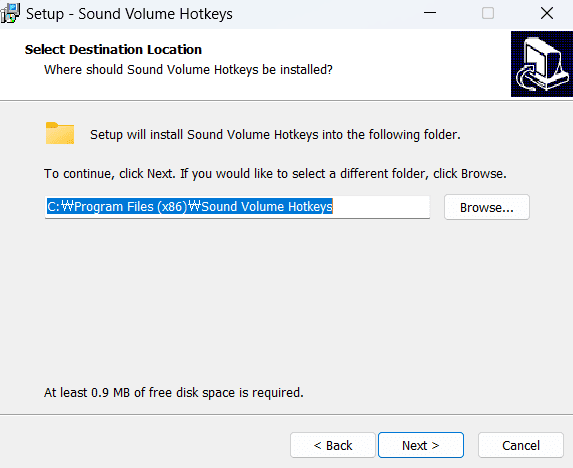Viewport: 573px width, 468px height.
Task: Minimize the Setup window
Action: pos(430,14)
